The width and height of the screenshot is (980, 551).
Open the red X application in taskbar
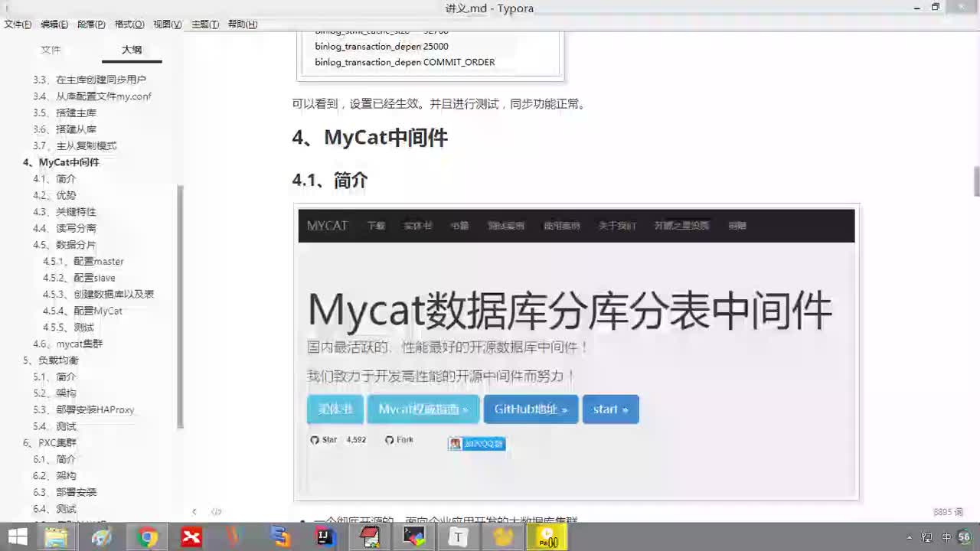(191, 537)
